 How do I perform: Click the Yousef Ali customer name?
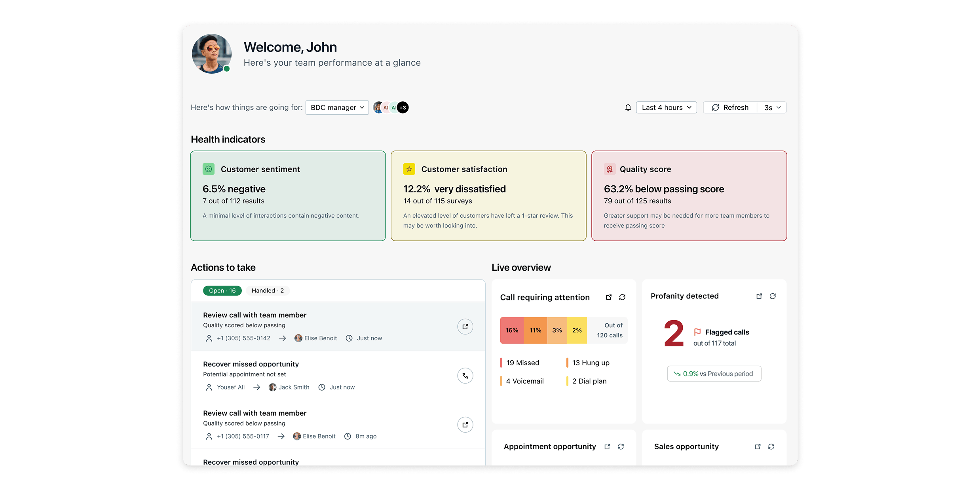click(231, 387)
